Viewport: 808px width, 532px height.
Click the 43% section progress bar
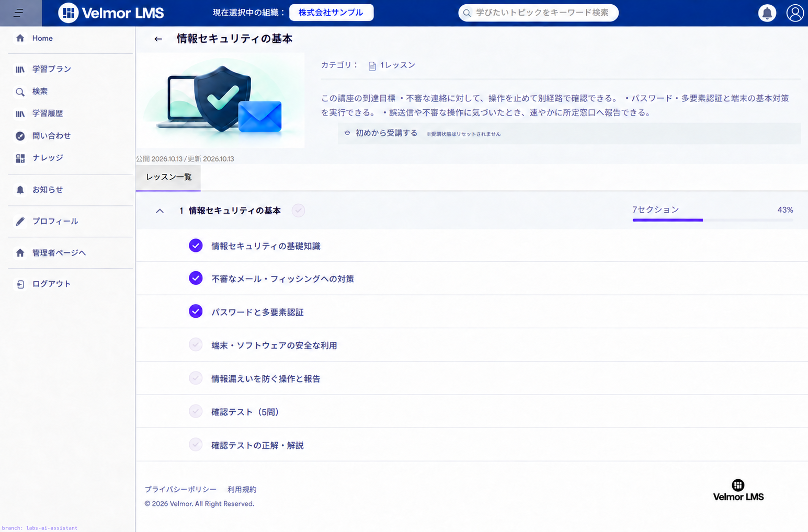[x=713, y=221]
